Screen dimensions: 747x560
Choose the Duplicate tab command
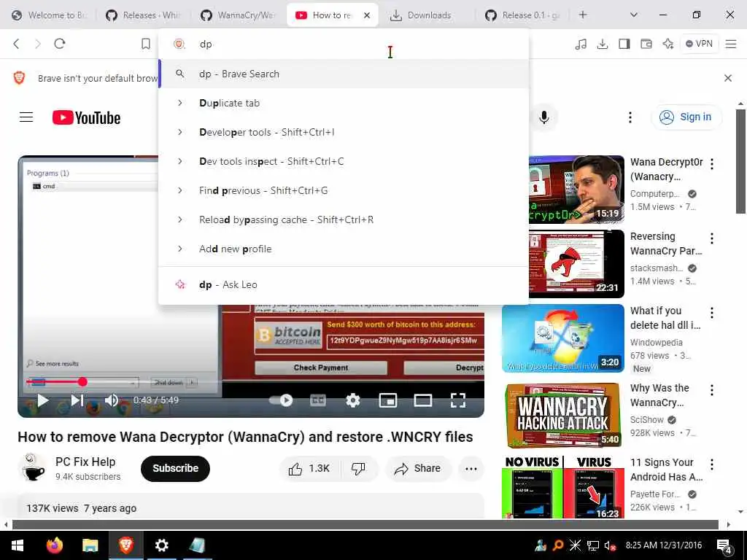point(344,103)
